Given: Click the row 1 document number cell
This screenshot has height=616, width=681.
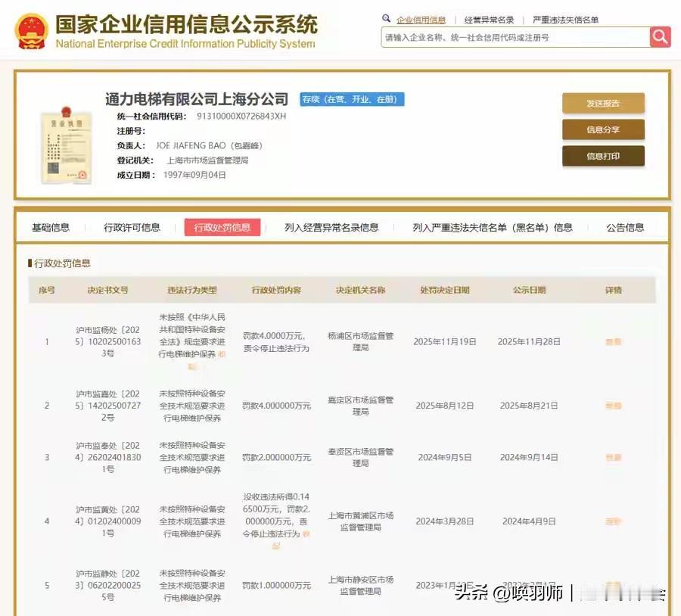Looking at the screenshot, I should coord(107,342).
